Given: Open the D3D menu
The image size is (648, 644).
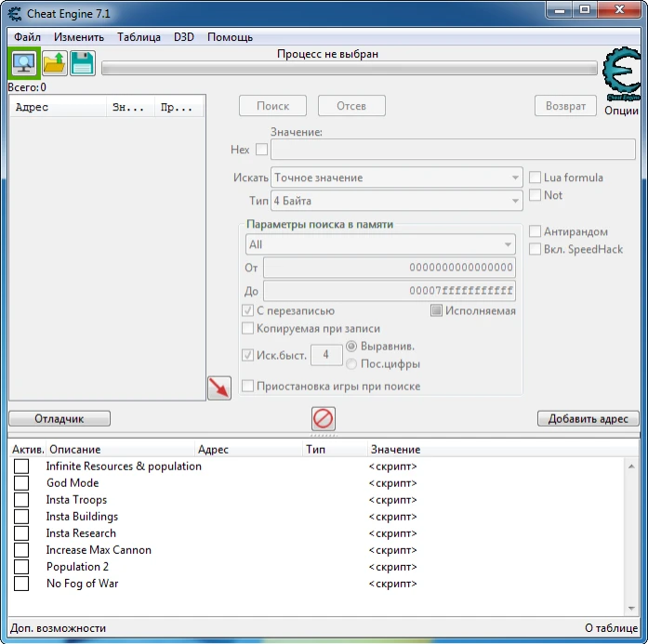Looking at the screenshot, I should (x=184, y=37).
